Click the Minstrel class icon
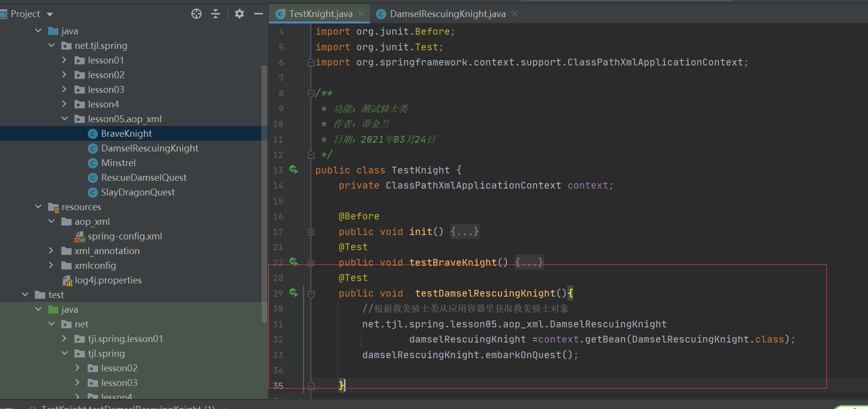The width and height of the screenshot is (868, 409). pyautogui.click(x=93, y=163)
